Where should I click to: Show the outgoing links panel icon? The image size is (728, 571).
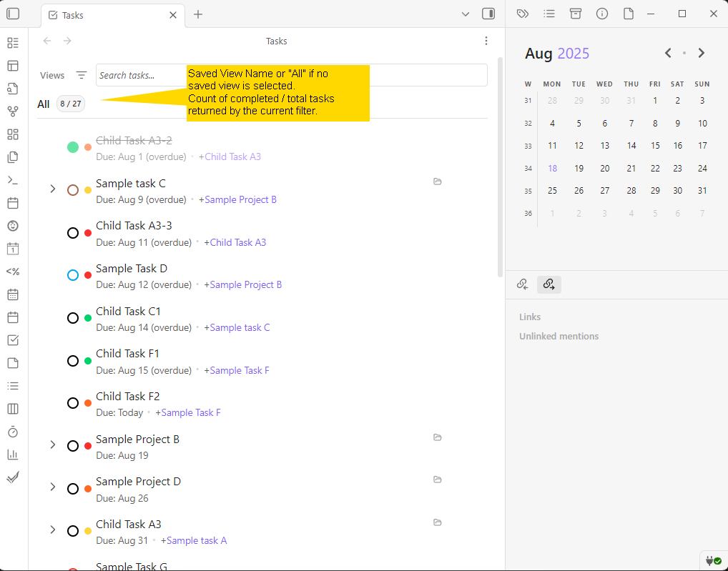[x=549, y=284]
